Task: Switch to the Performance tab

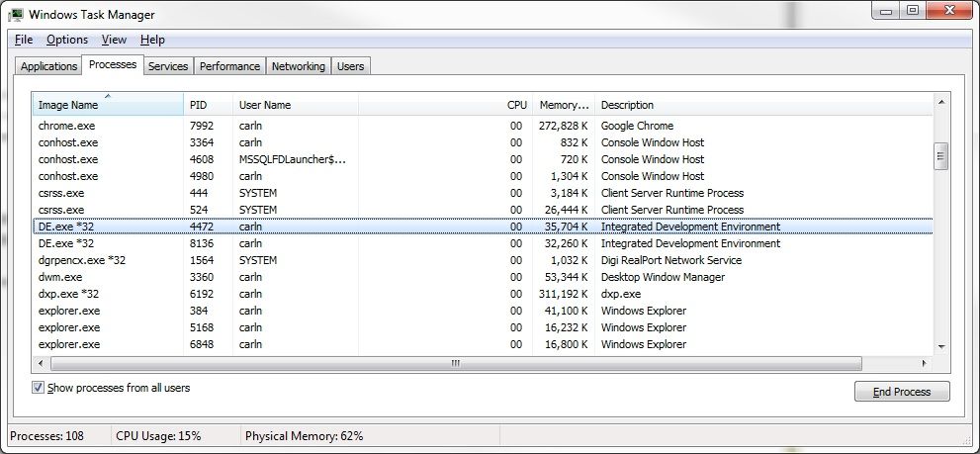Action: pos(229,66)
